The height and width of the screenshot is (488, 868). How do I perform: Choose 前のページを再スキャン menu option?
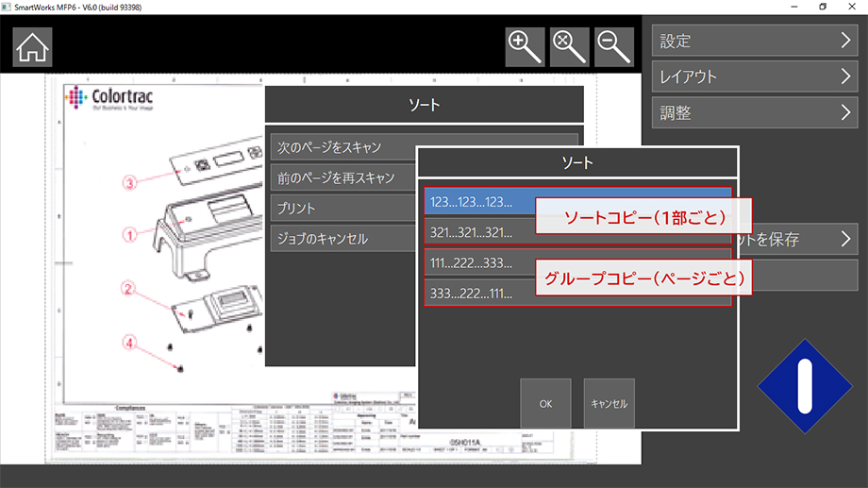pyautogui.click(x=342, y=178)
